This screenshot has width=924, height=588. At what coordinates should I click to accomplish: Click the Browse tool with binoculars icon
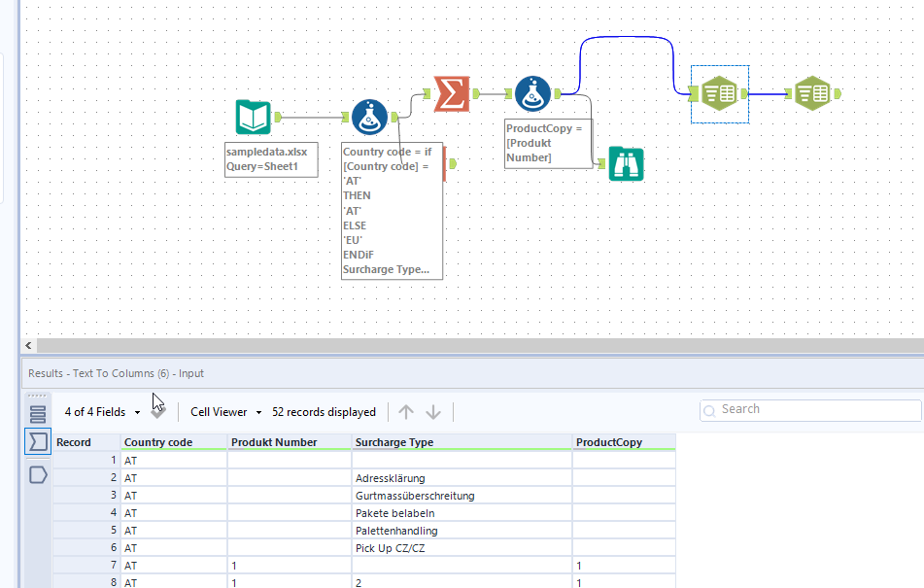(x=627, y=164)
